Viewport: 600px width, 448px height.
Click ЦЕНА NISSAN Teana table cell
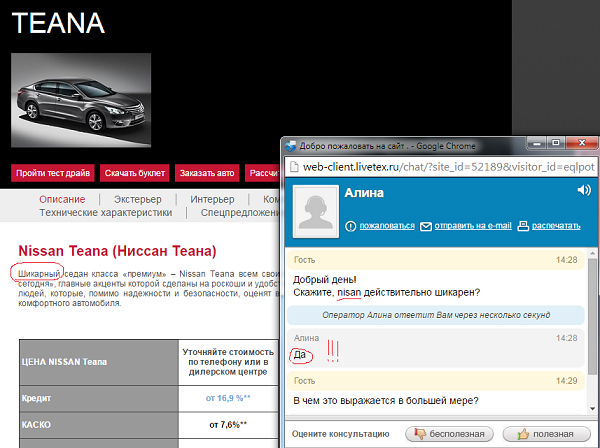click(99, 362)
